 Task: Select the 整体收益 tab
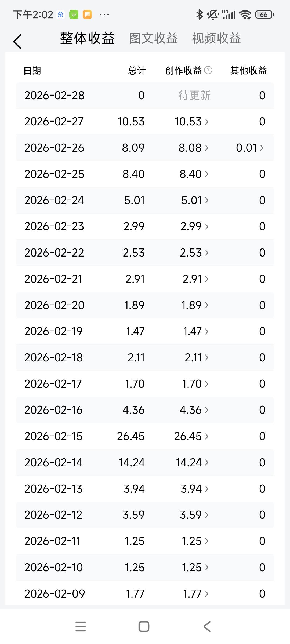tap(88, 38)
